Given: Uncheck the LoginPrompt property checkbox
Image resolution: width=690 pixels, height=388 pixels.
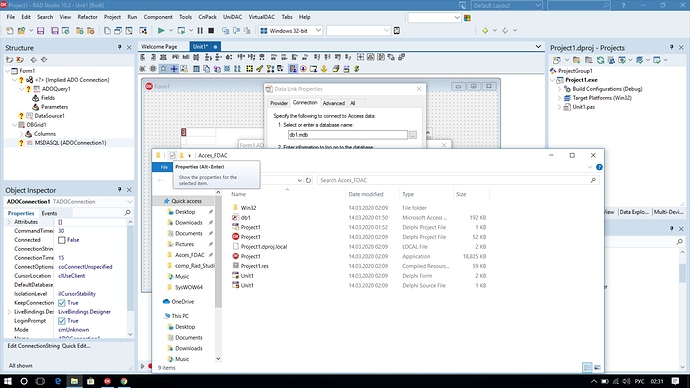Looking at the screenshot, I should 62,321.
